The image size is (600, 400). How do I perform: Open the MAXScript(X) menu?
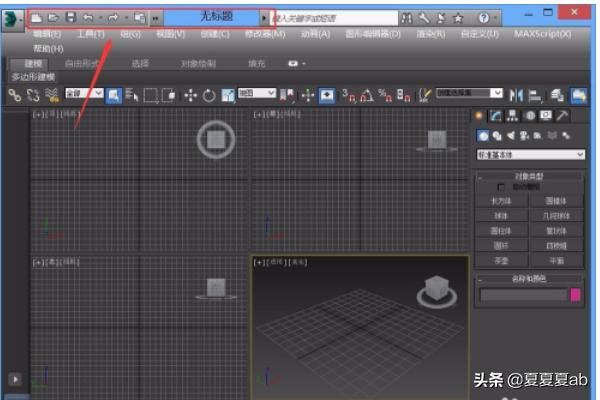(546, 34)
